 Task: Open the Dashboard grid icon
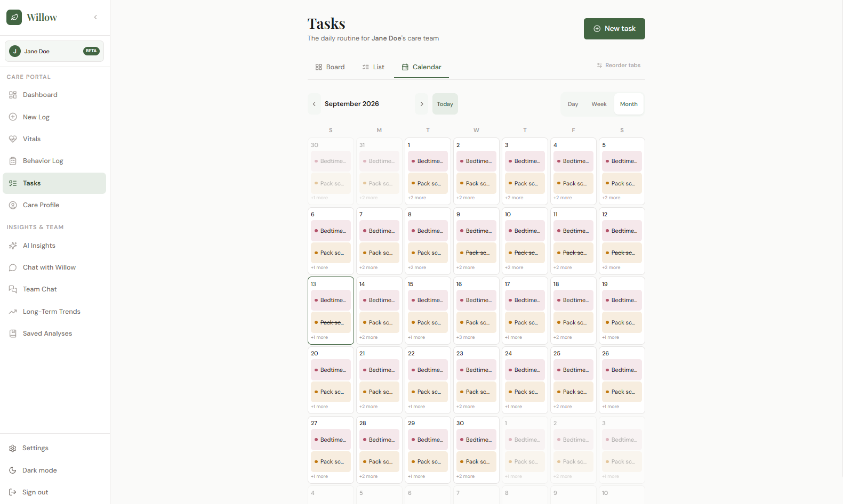point(13,95)
